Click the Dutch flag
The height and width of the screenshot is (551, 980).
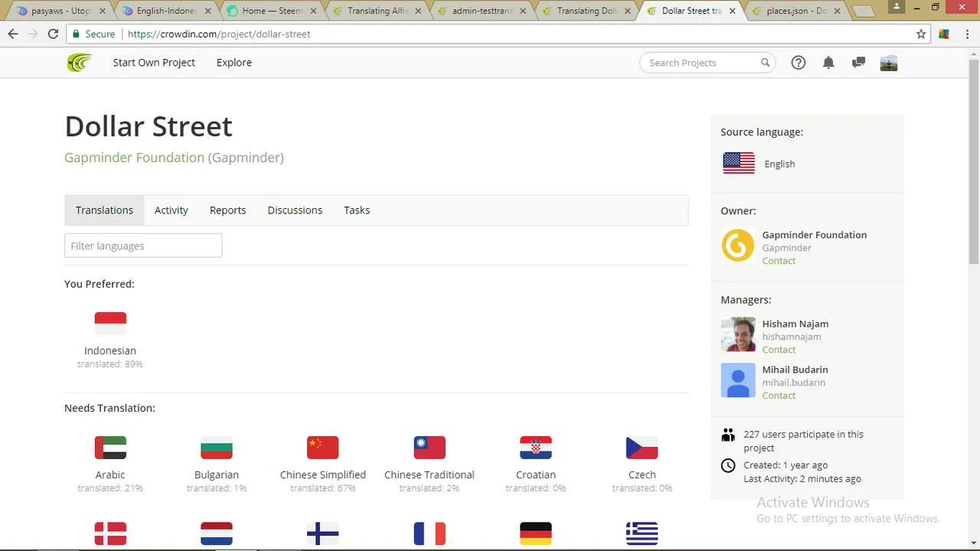point(217,533)
